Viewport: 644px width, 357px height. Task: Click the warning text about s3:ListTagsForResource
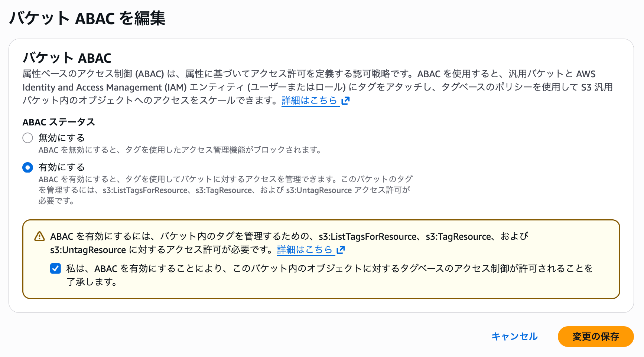pos(289,236)
